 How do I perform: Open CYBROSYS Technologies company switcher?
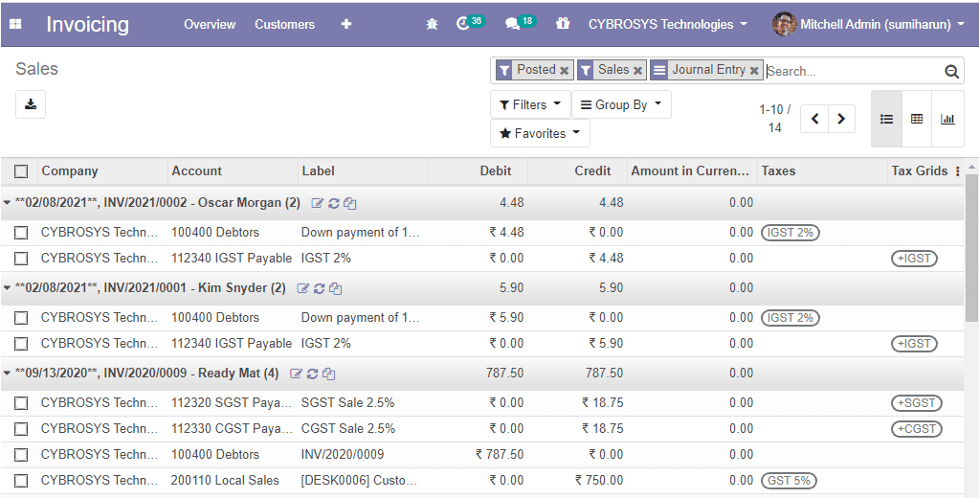point(667,24)
